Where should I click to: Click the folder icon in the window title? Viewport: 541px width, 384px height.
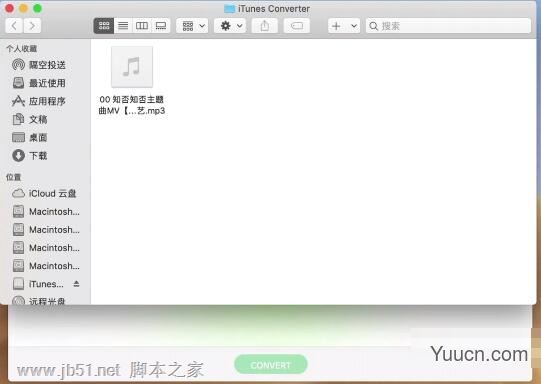pyautogui.click(x=229, y=9)
